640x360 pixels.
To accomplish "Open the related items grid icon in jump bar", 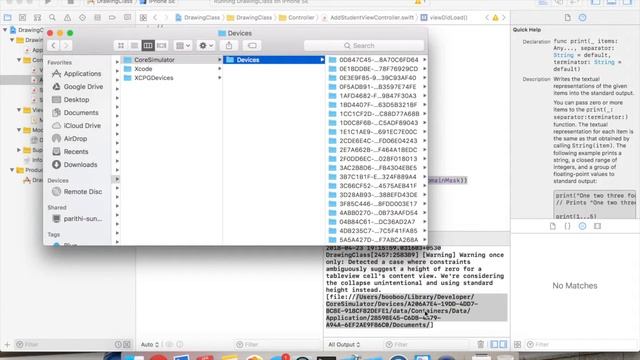I will coord(143,18).
